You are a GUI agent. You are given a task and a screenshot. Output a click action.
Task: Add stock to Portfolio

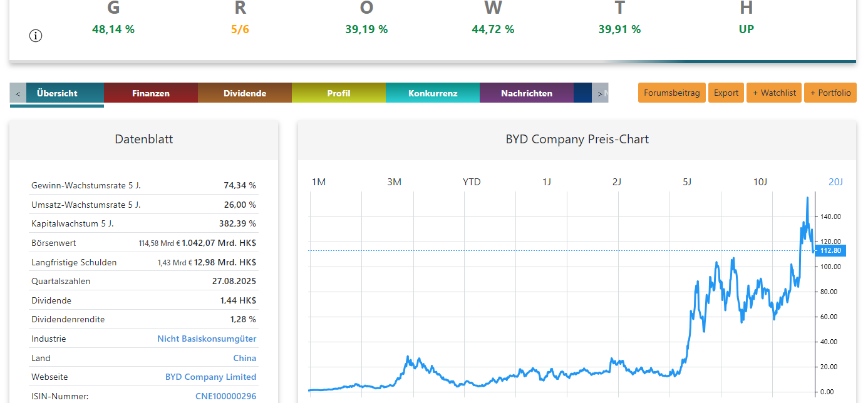(x=830, y=93)
